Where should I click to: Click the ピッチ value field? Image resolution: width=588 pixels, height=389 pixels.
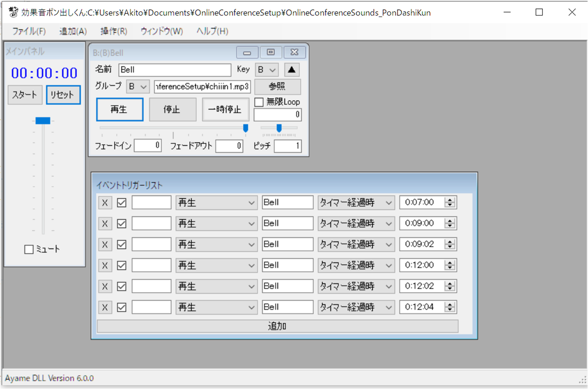click(288, 146)
